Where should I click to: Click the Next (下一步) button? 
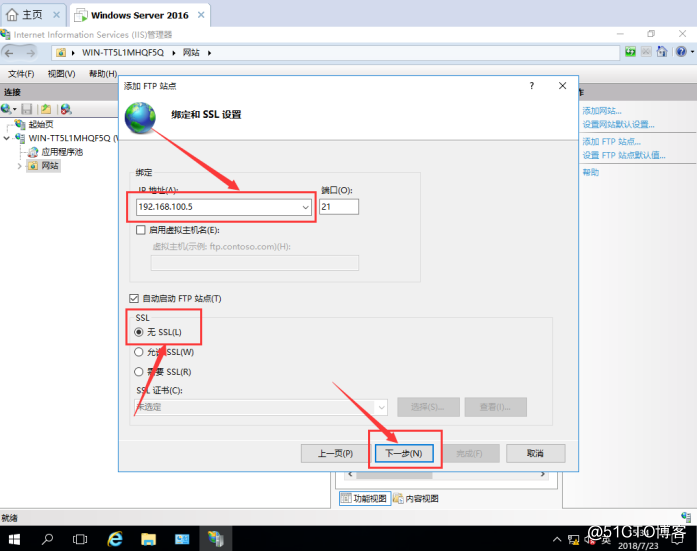[404, 453]
